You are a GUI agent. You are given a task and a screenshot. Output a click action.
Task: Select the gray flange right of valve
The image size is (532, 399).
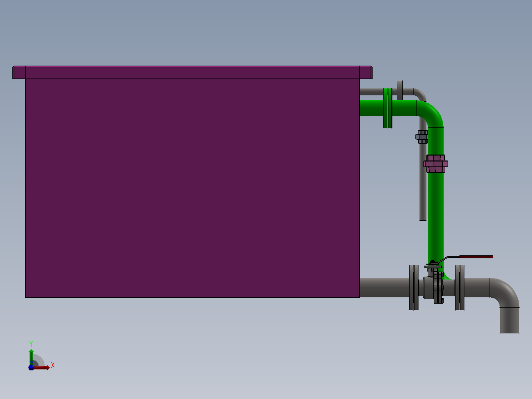click(459, 287)
